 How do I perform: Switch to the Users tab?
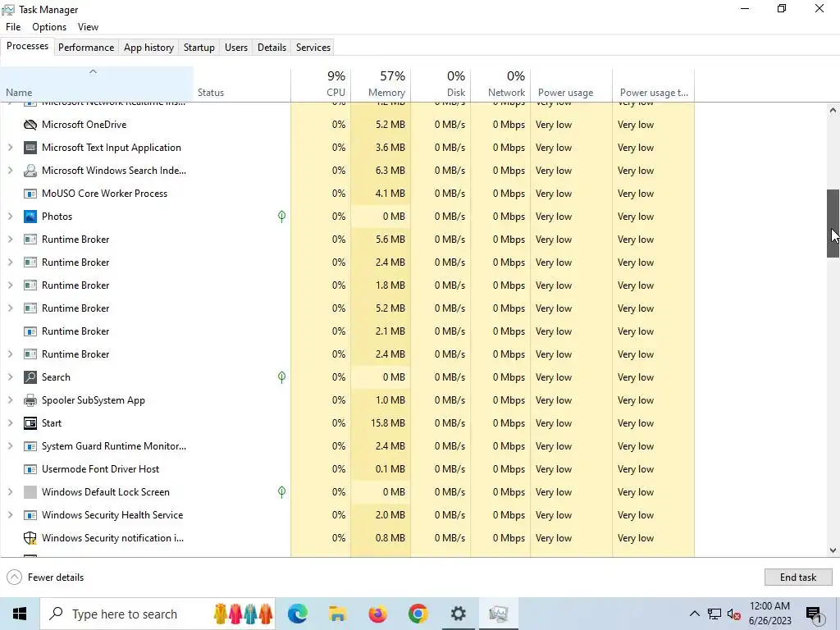coord(236,47)
